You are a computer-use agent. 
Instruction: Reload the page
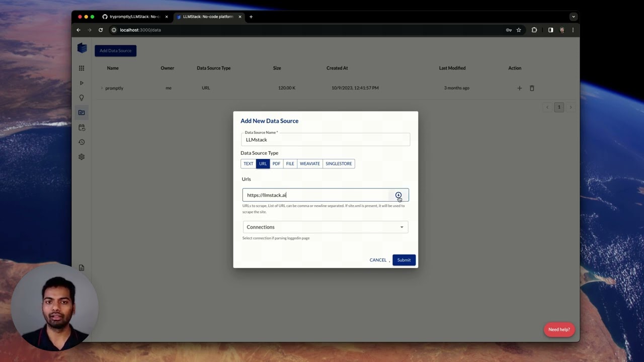[x=101, y=30]
